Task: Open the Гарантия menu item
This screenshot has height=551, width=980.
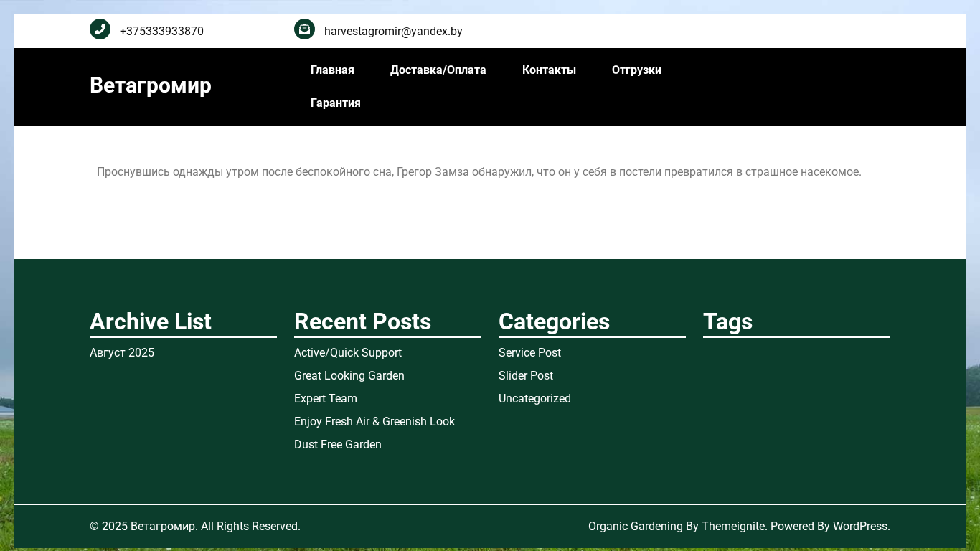Action: (335, 103)
